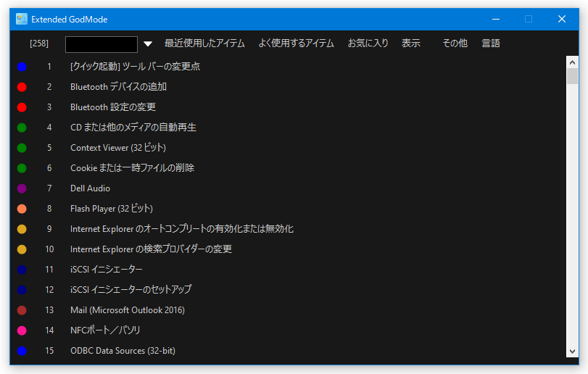
Task: Select Internet Explorer の検索プロバイダーの変更
Action: [151, 249]
